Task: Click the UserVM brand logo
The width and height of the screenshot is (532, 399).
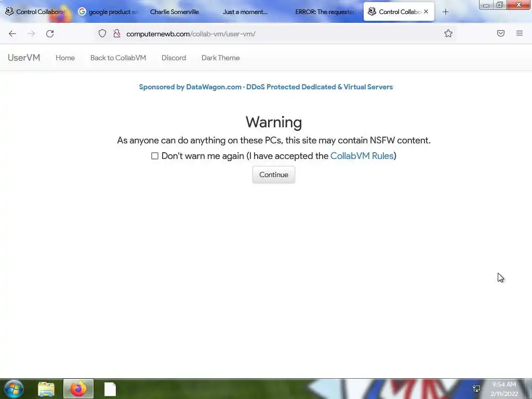Action: coord(24,58)
